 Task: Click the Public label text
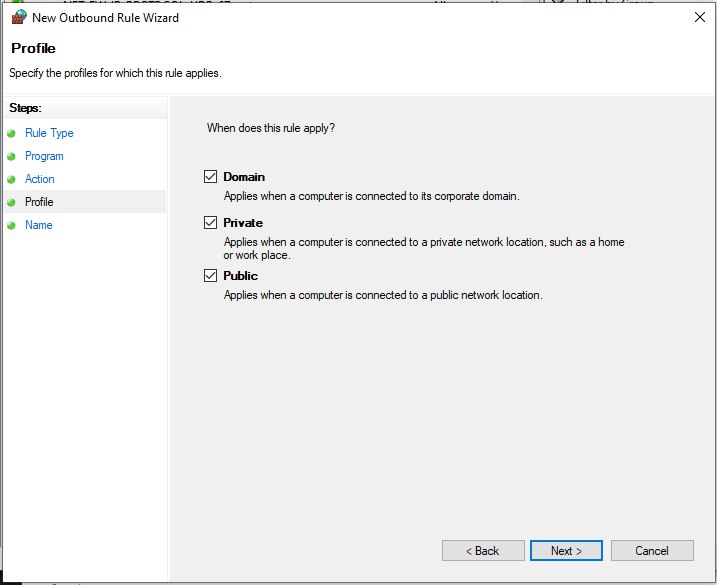click(x=241, y=276)
